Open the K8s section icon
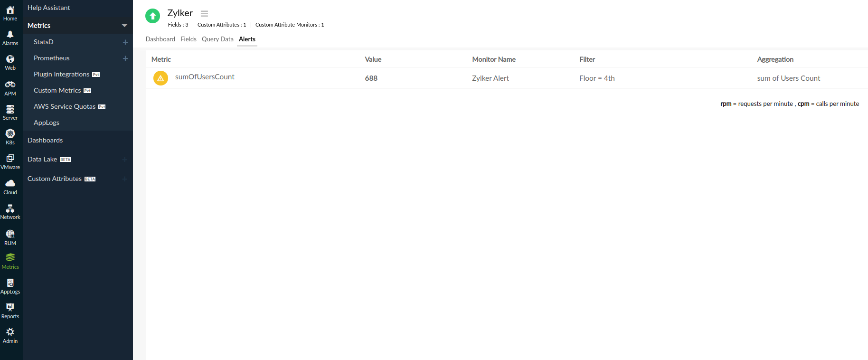The height and width of the screenshot is (360, 868). (x=10, y=134)
